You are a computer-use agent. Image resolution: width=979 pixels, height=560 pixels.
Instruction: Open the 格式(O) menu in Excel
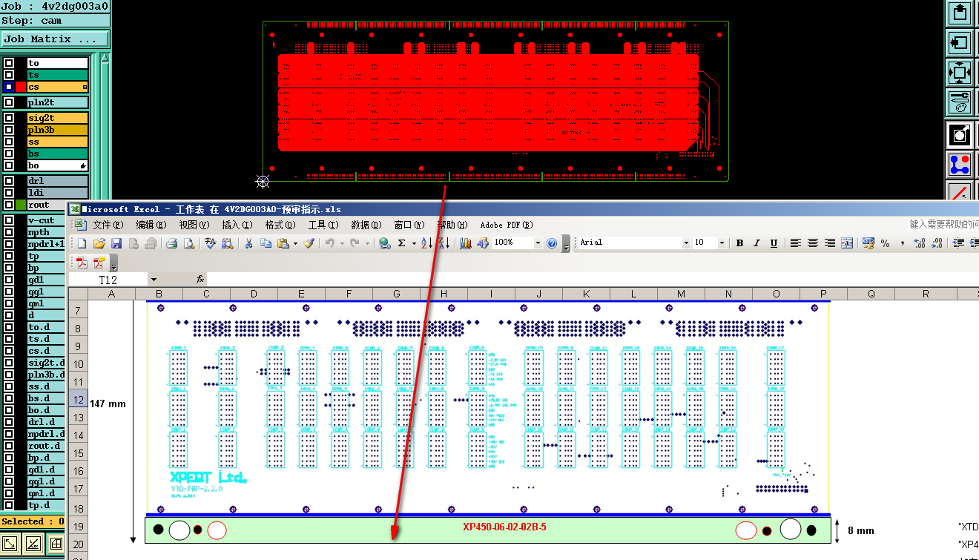coord(280,225)
